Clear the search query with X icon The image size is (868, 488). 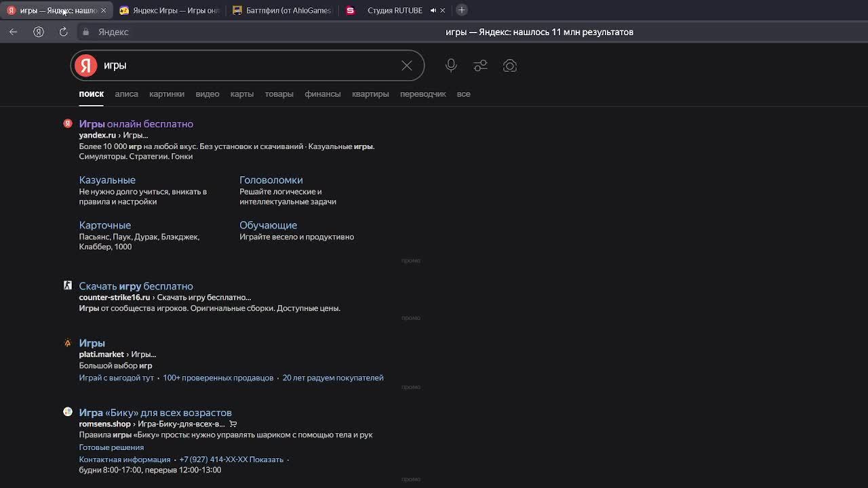[x=407, y=66]
